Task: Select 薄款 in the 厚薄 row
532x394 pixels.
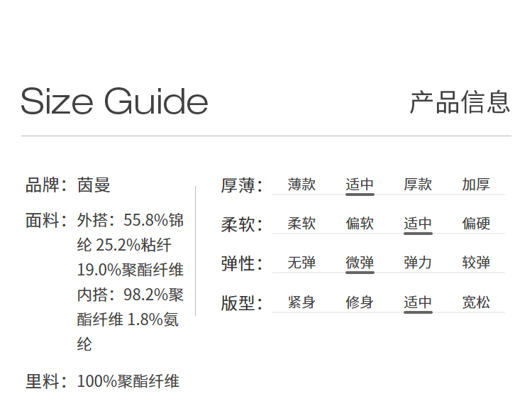Action: pyautogui.click(x=301, y=185)
